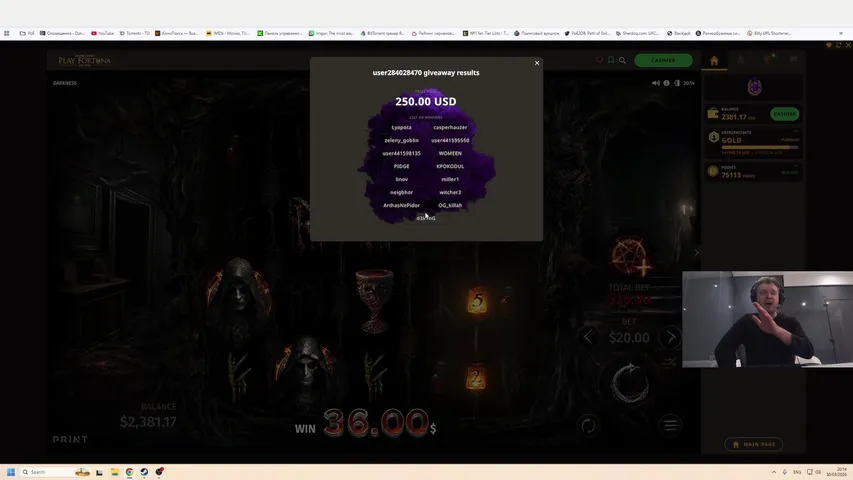This screenshot has width=853, height=480.
Task: Decrease the bet with the left arrow
Action: (x=588, y=338)
